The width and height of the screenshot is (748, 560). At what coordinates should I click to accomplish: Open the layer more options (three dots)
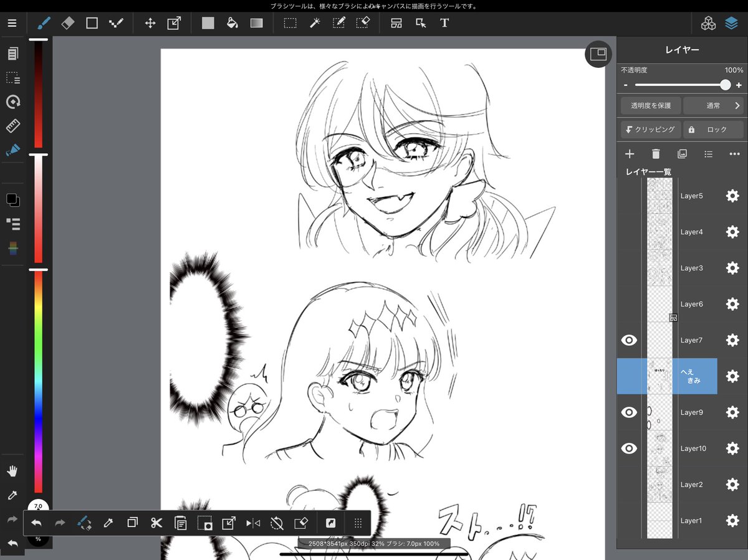click(x=734, y=154)
